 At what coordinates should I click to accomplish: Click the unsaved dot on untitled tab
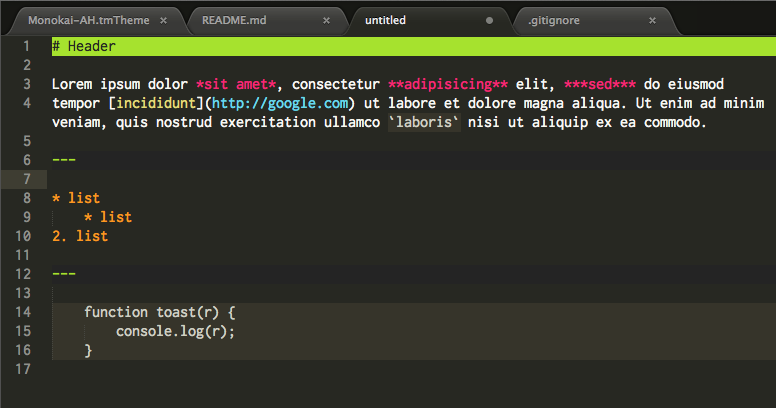tap(489, 19)
